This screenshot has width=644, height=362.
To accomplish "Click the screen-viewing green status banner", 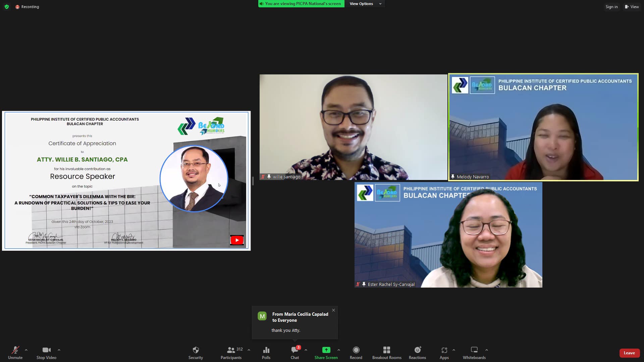I will pos(301,4).
